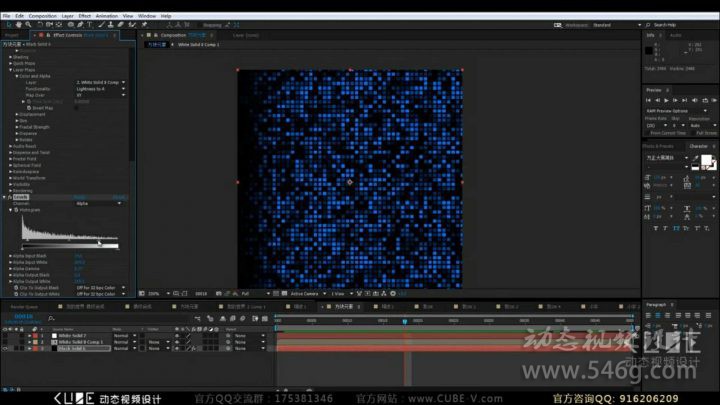Expand the Displacement property group
This screenshot has width=720, height=405.
(x=17, y=113)
